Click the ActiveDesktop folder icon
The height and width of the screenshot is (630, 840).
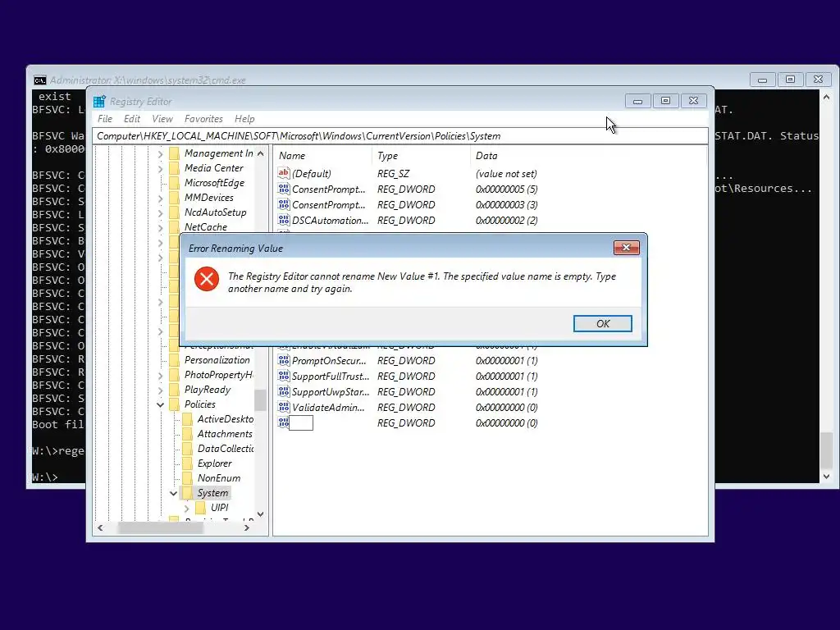pos(187,419)
